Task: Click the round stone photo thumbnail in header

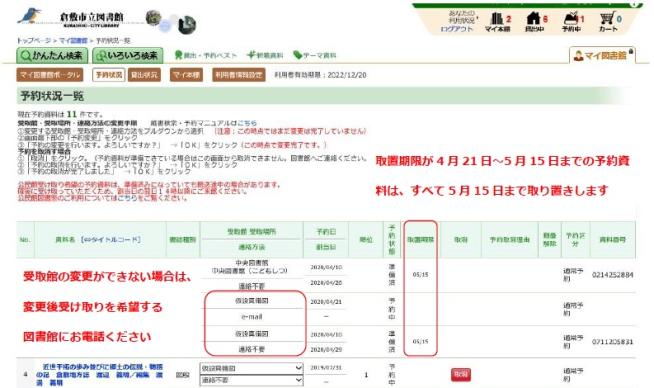Action: 153,18
